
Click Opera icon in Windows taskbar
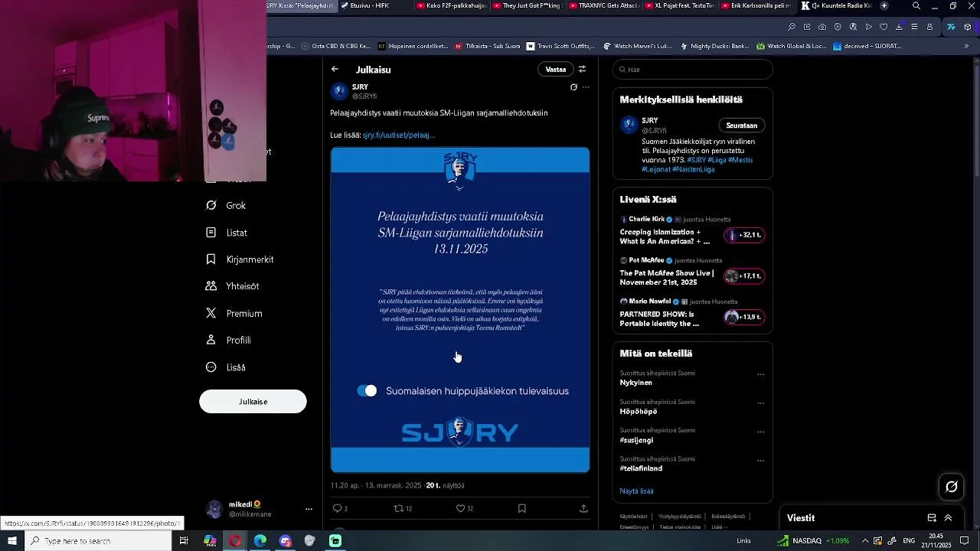(x=235, y=541)
